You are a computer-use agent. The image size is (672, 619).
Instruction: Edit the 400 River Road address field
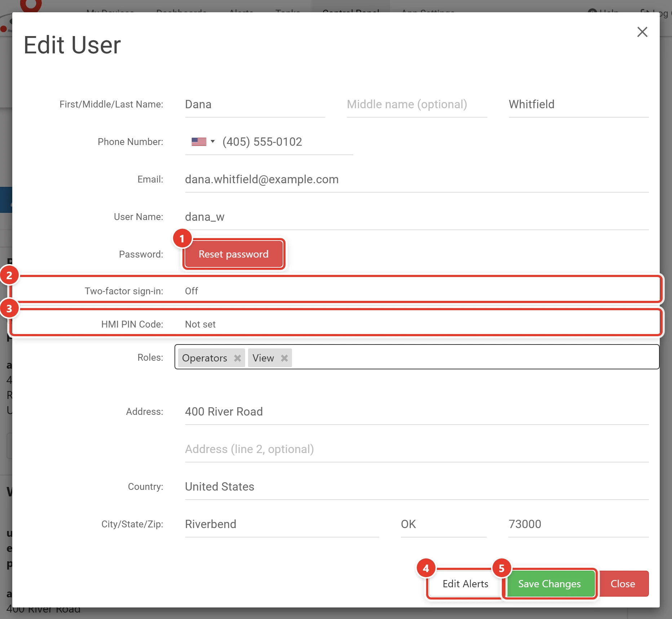pos(417,412)
